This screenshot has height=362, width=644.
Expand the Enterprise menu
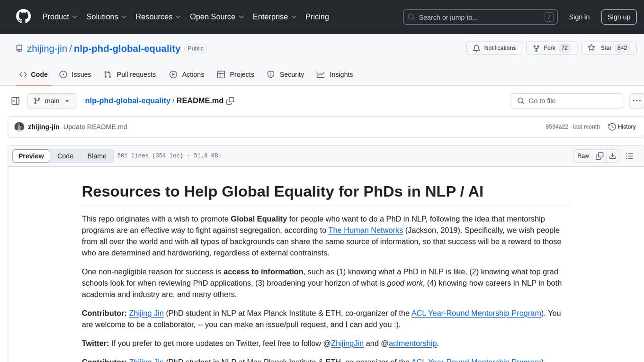point(275,17)
